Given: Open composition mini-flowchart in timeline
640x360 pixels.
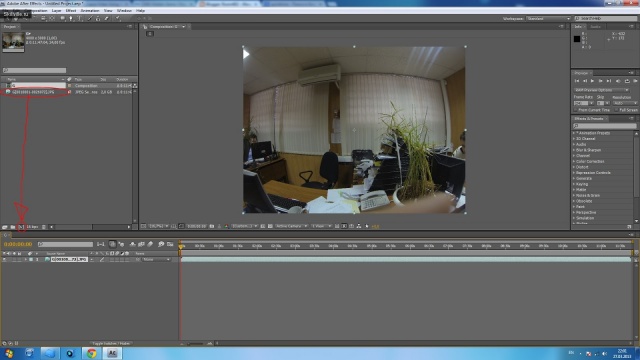Looking at the screenshot, I should coord(100,244).
